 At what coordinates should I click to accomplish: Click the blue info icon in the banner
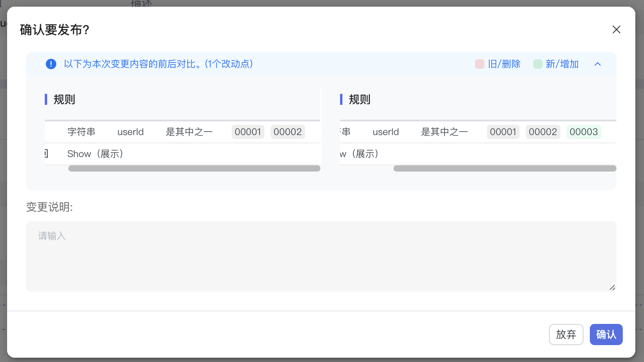click(51, 64)
